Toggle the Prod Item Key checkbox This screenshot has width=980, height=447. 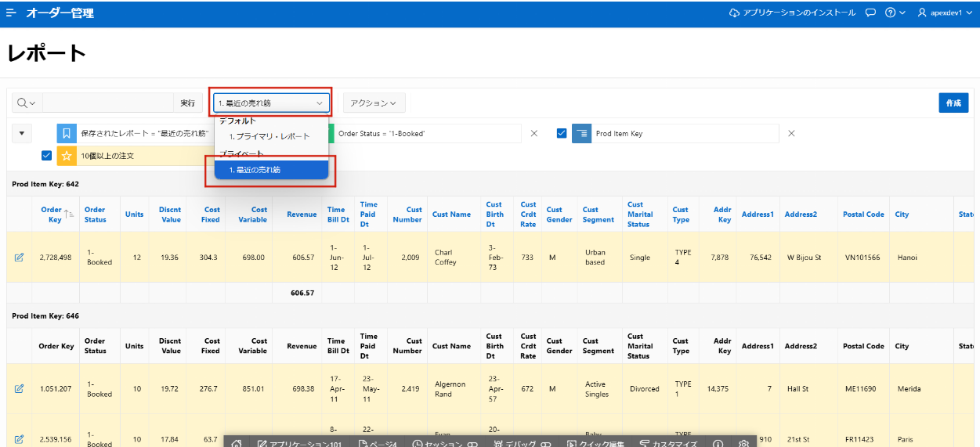coord(561,133)
